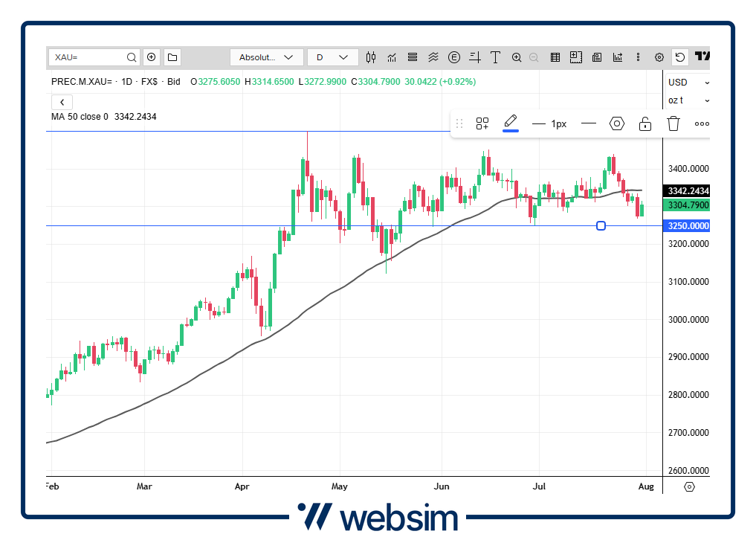
Task: Toggle the lock on the drawing
Action: click(x=645, y=123)
